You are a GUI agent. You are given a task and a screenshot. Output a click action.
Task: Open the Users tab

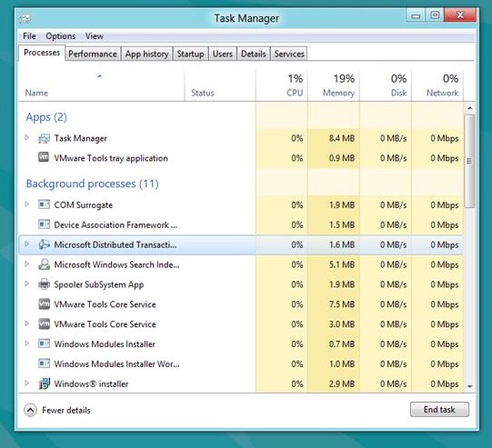[223, 54]
